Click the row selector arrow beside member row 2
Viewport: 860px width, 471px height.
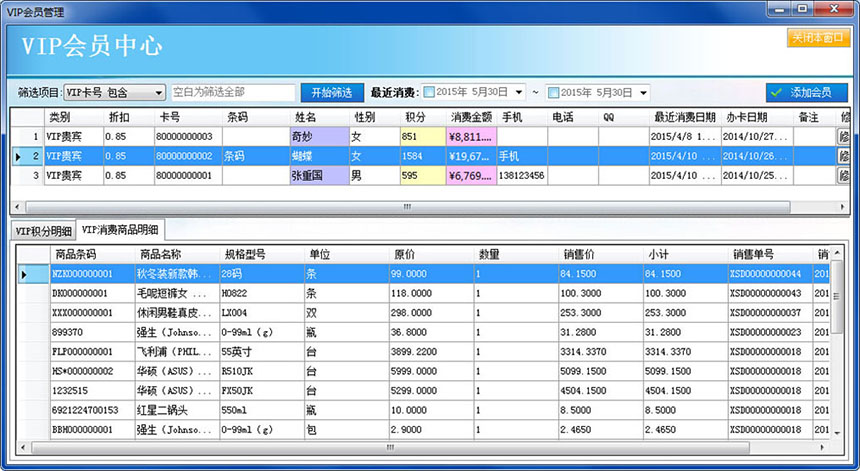point(18,156)
